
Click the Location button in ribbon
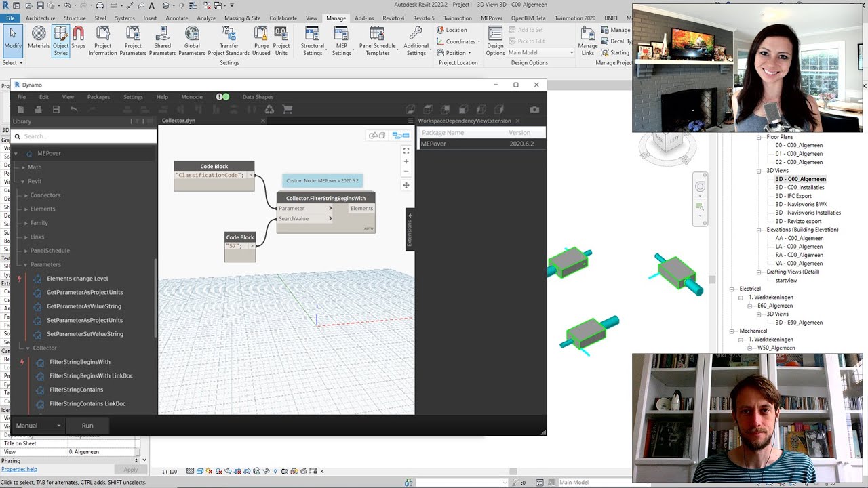click(452, 30)
